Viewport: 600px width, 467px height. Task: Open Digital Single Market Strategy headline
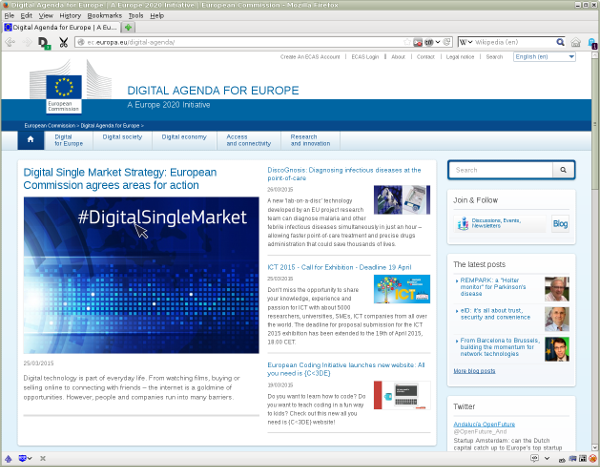pyautogui.click(x=120, y=179)
